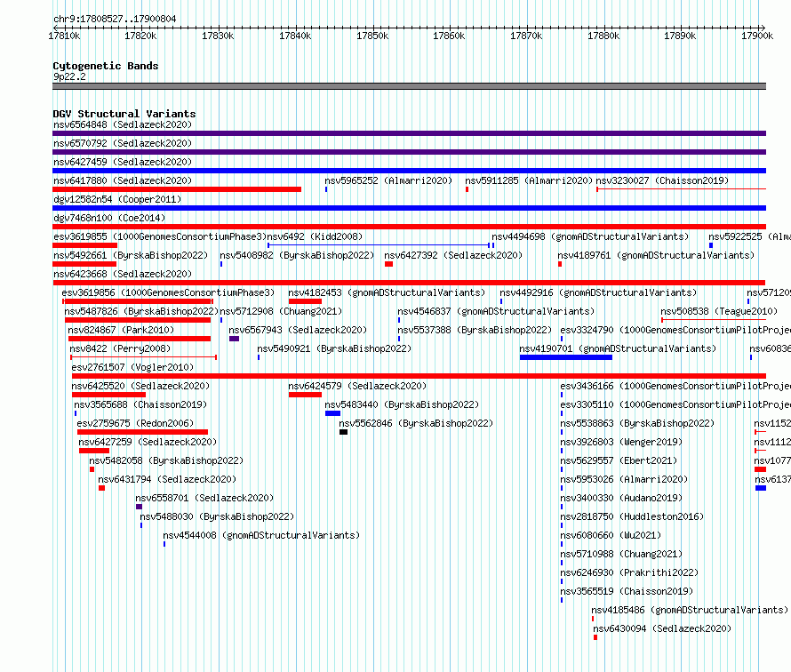Viewport: 791px width, 672px height.
Task: Open nsv5911285 (Almarri2020) variant
Action: click(x=529, y=180)
